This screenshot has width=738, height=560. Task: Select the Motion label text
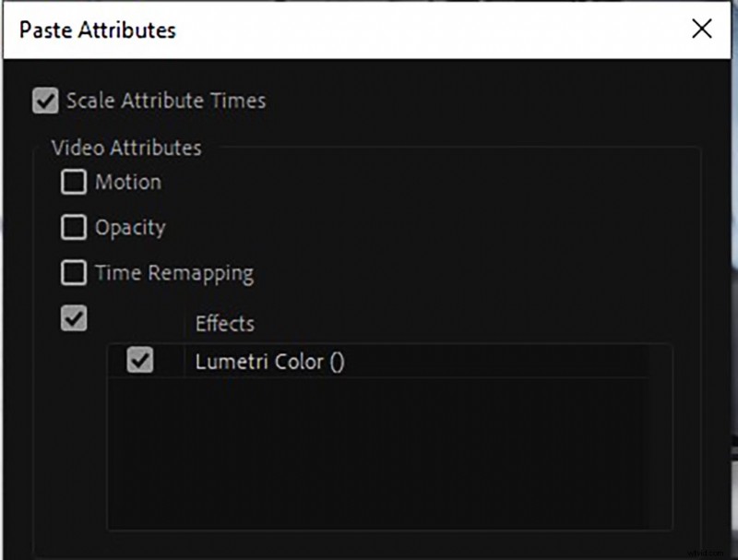[x=127, y=183]
